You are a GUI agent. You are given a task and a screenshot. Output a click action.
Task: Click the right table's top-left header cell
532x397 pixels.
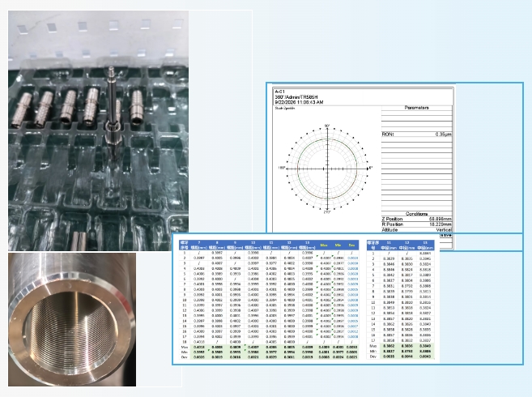pyautogui.click(x=372, y=245)
